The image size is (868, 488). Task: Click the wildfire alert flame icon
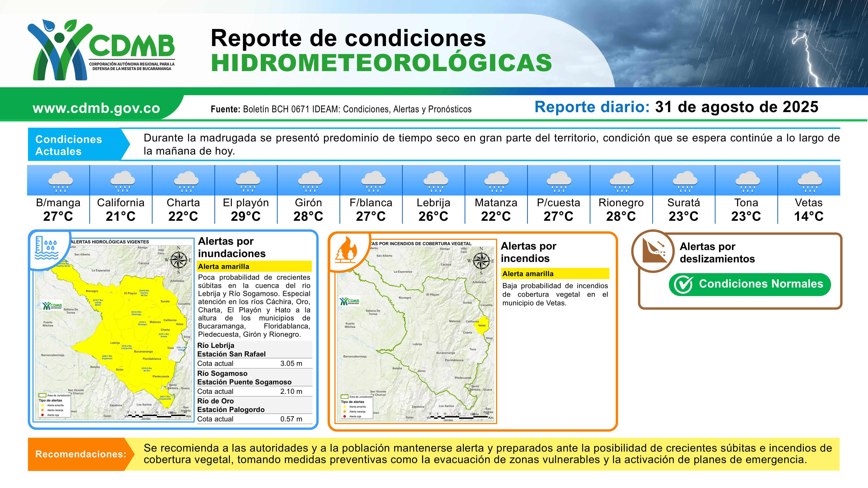click(x=346, y=250)
